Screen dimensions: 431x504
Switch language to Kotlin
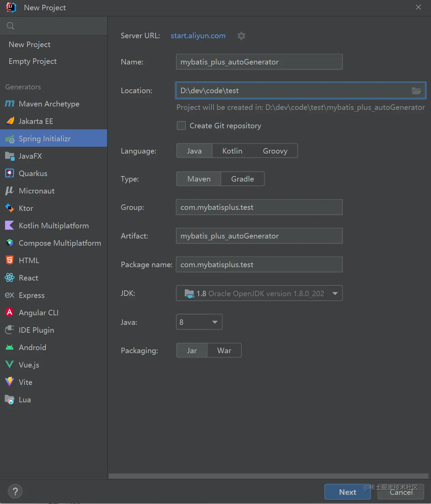coord(232,151)
